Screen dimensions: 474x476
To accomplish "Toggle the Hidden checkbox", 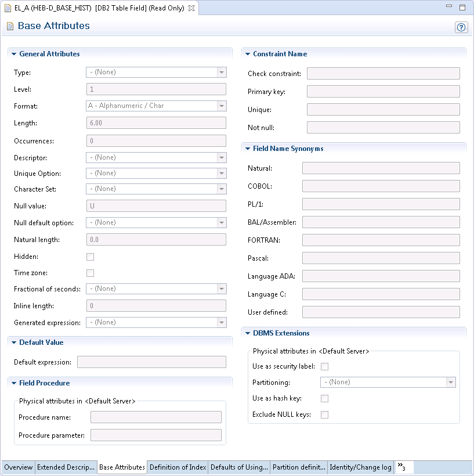I will (90, 257).
